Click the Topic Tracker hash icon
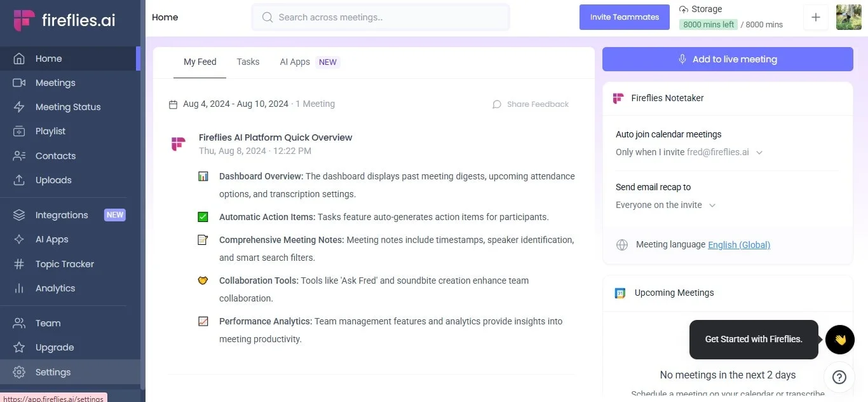Screen dimensions: 868x402 (x=19, y=264)
